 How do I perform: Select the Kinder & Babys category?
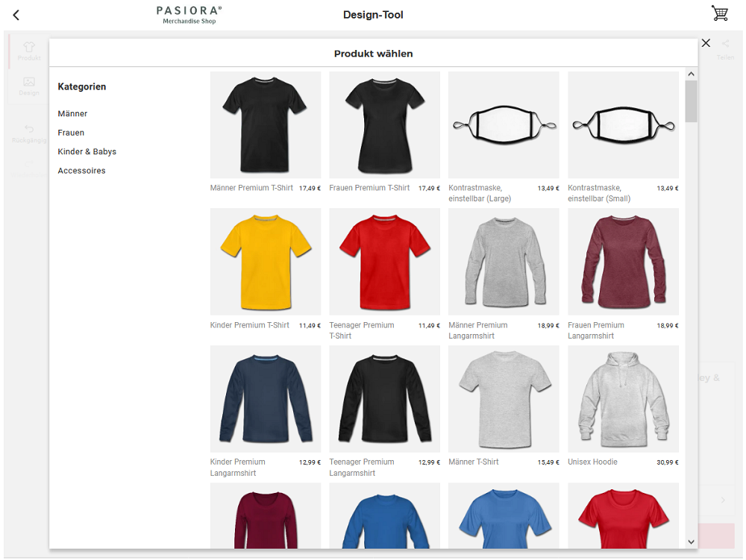click(x=87, y=151)
